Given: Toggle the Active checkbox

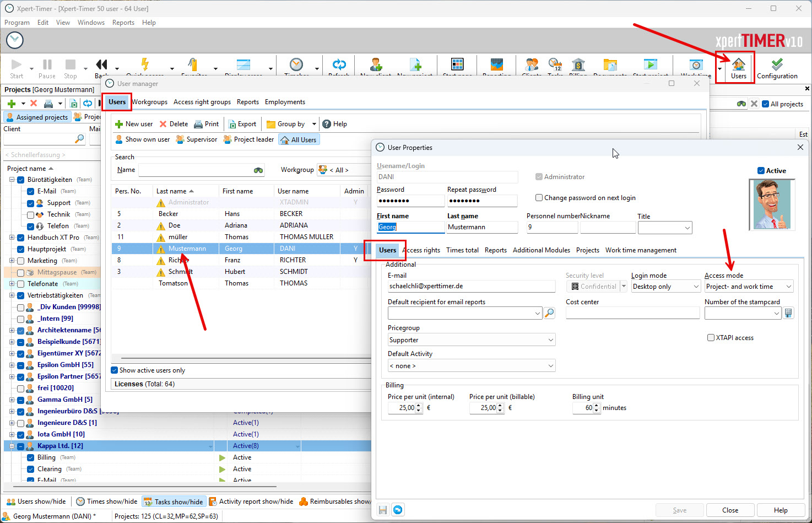Looking at the screenshot, I should [761, 171].
